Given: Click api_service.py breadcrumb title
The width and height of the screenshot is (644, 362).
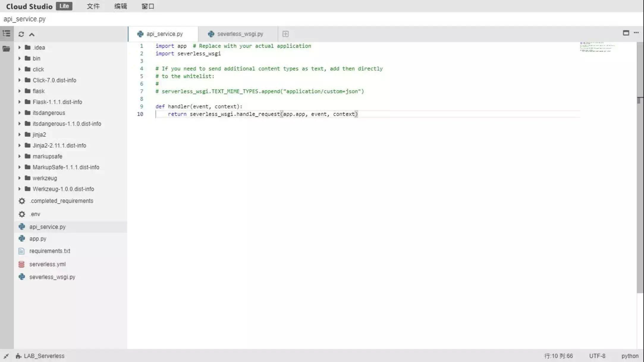Looking at the screenshot, I should (x=25, y=19).
